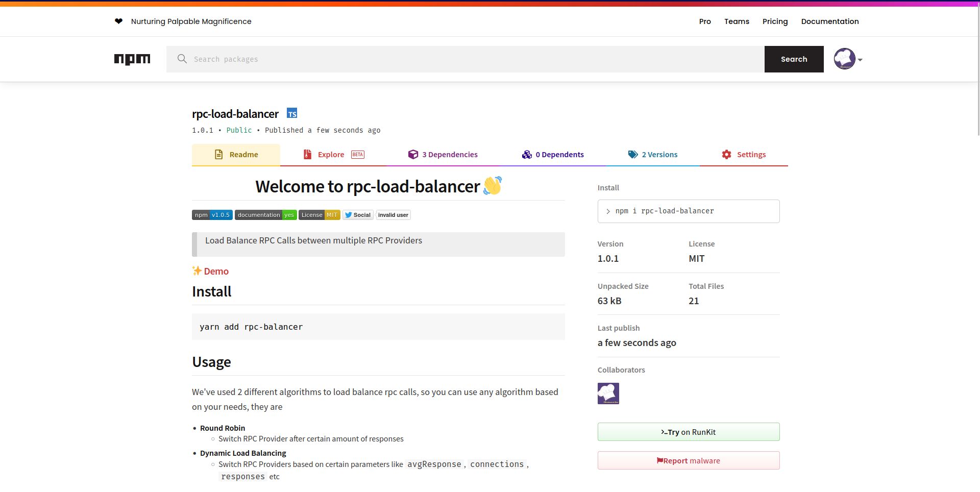Click the 'avgResponse' inline code
The image size is (980, 492).
point(434,464)
